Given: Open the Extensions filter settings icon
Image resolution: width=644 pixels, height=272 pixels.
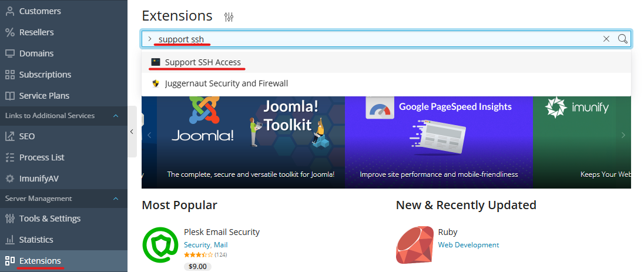Looking at the screenshot, I should pos(229,17).
